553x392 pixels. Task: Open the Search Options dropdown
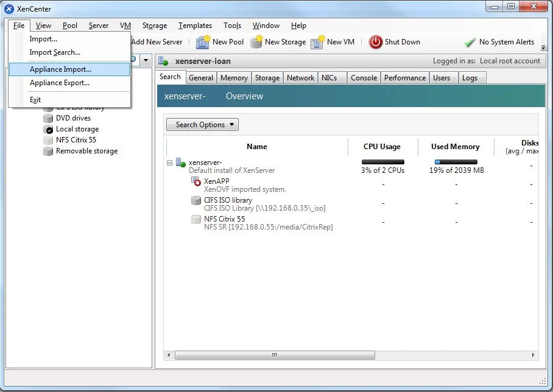click(202, 124)
